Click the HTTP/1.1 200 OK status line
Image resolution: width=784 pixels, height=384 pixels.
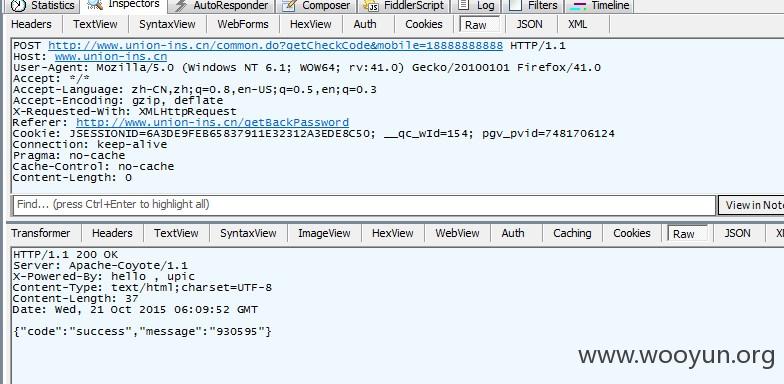pos(66,254)
